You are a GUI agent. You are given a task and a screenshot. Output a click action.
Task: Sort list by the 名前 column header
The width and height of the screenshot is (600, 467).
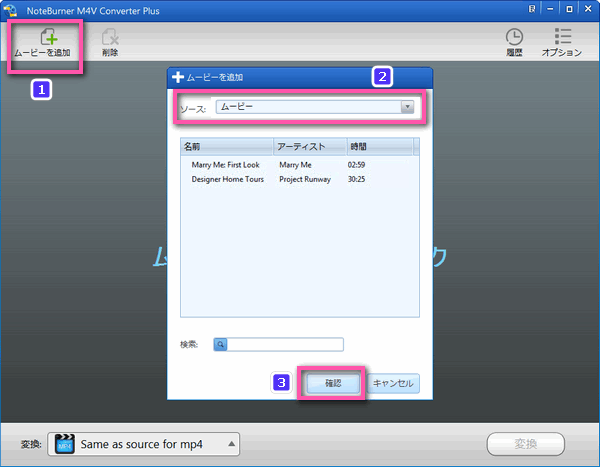pyautogui.click(x=227, y=147)
